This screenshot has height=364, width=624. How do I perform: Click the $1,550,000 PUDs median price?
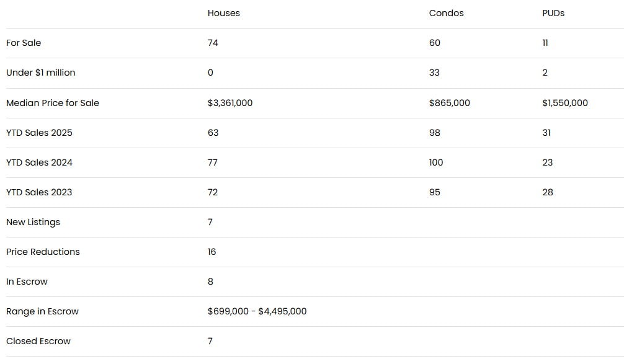(564, 103)
